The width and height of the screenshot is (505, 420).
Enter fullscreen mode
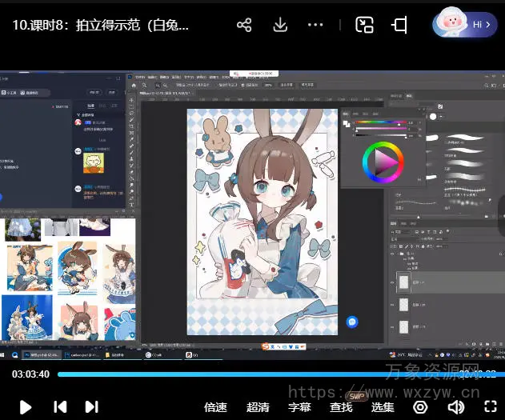click(x=490, y=407)
